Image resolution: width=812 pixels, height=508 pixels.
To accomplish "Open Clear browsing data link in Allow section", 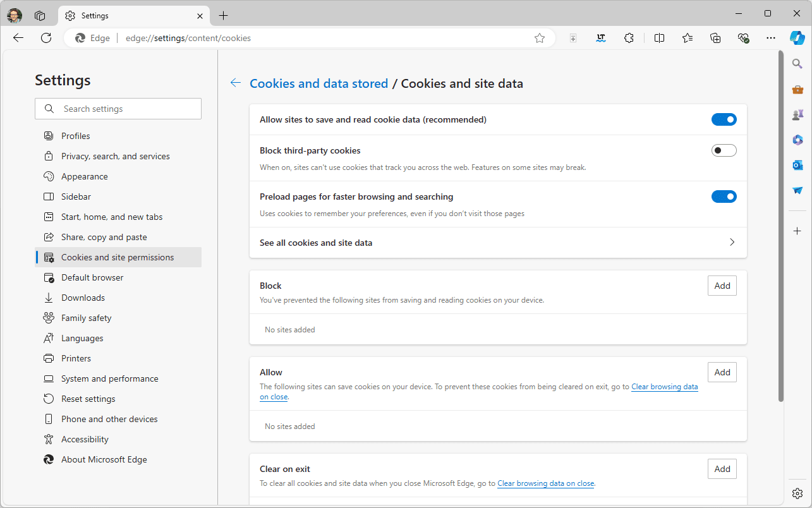I will point(665,387).
